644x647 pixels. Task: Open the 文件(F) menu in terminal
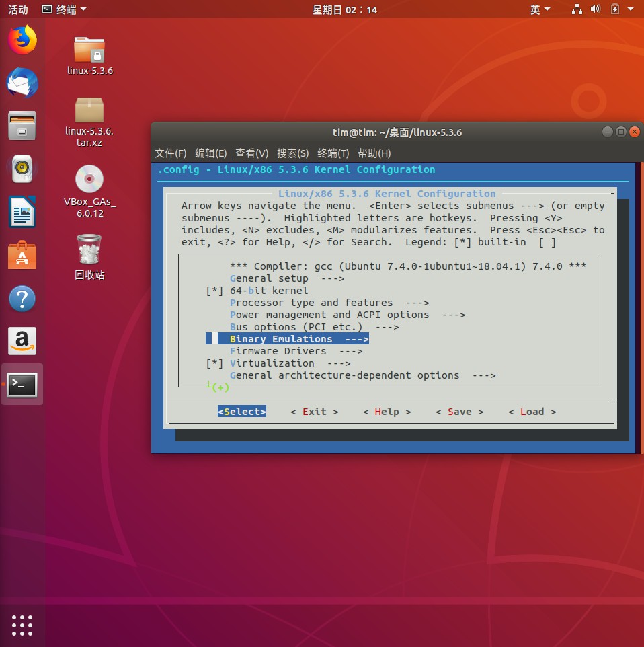(171, 153)
